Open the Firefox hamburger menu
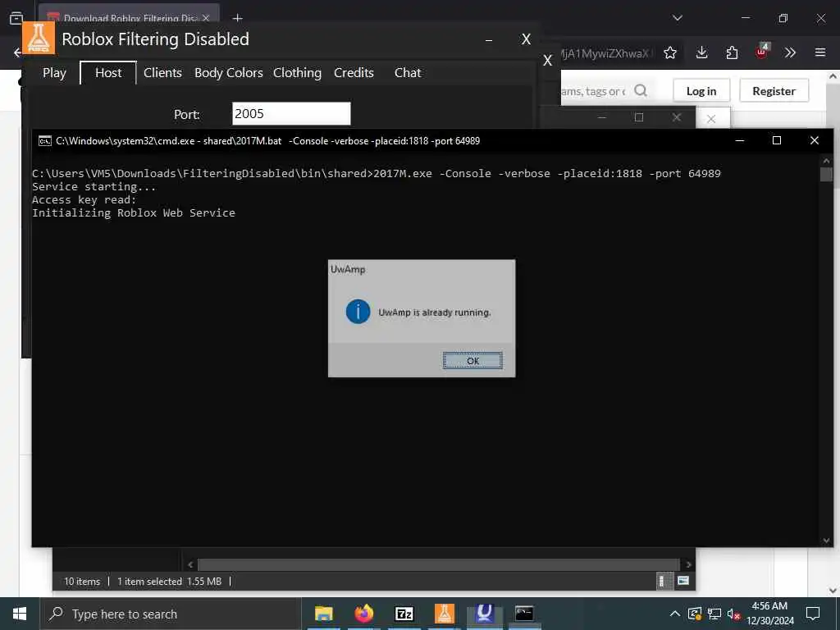The width and height of the screenshot is (840, 630). [820, 52]
